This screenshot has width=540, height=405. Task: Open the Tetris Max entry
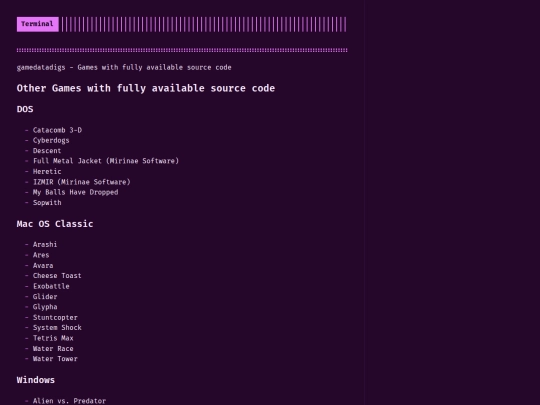(53, 338)
